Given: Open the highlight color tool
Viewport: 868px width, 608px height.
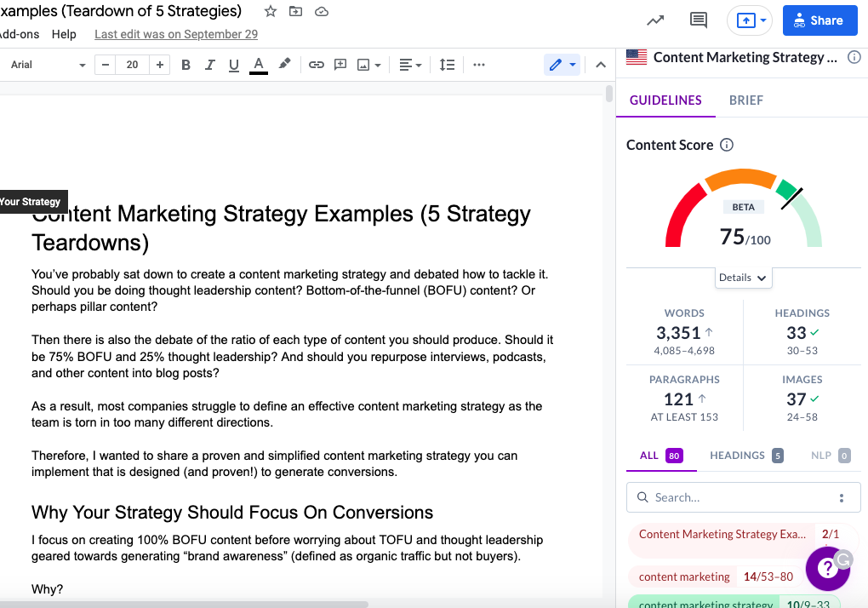Looking at the screenshot, I should tap(284, 64).
